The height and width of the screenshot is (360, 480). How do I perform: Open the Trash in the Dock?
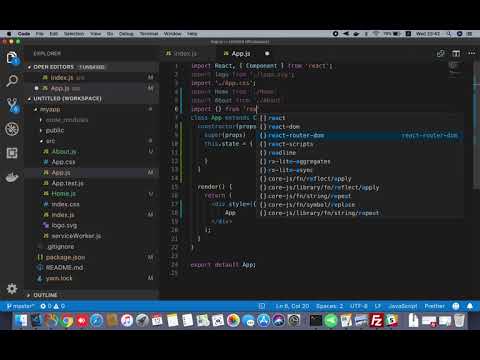coord(459,321)
